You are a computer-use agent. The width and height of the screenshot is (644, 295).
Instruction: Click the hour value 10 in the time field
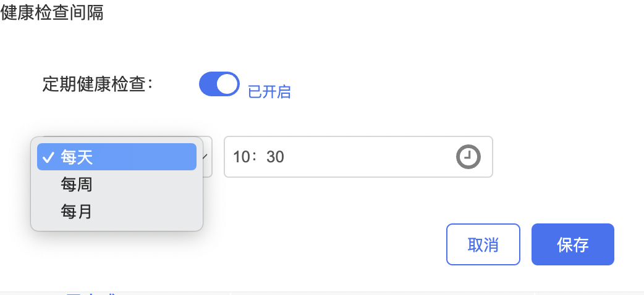click(240, 157)
